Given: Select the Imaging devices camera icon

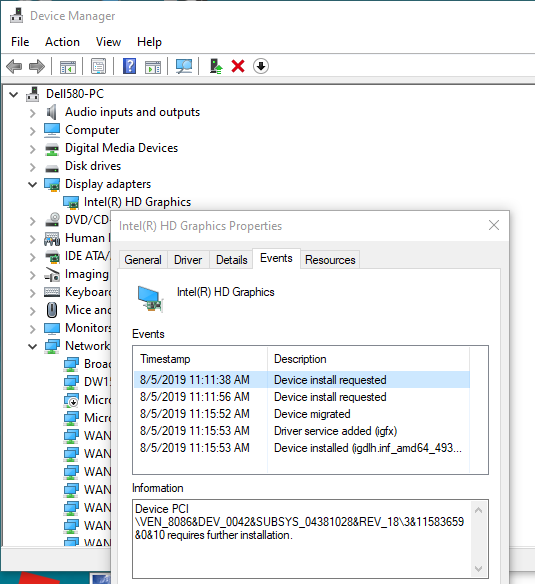Looking at the screenshot, I should 52,274.
